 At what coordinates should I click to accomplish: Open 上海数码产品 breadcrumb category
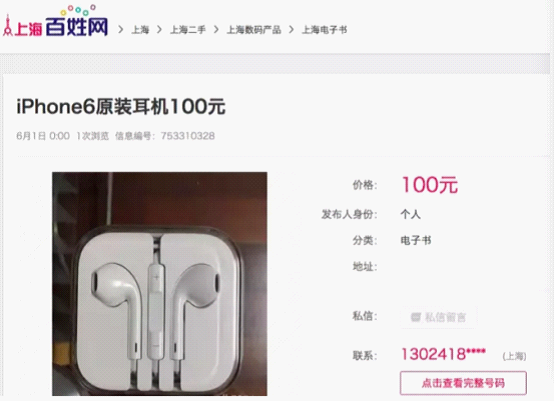click(x=254, y=30)
